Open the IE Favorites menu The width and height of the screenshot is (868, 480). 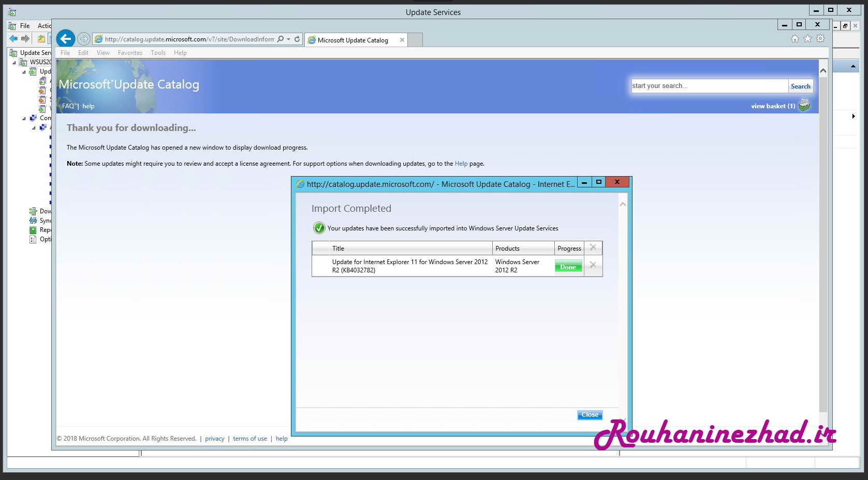click(130, 53)
